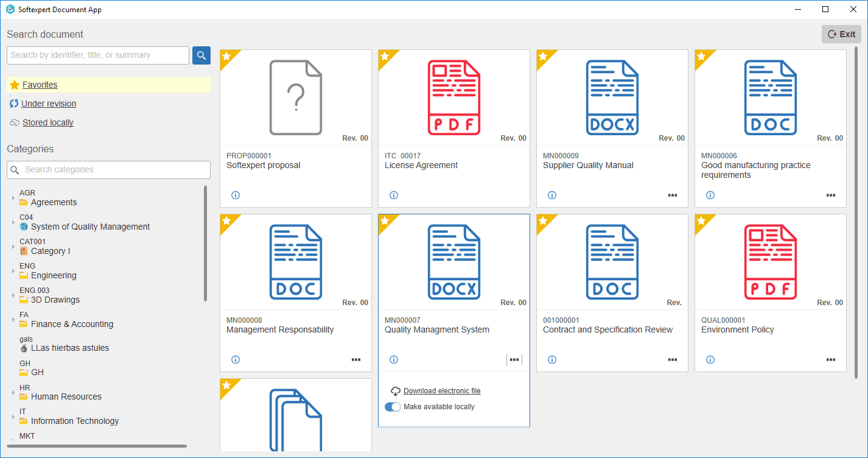Click the Softexpert Document App title bar icon
Image resolution: width=868 pixels, height=458 pixels.
tap(9, 9)
